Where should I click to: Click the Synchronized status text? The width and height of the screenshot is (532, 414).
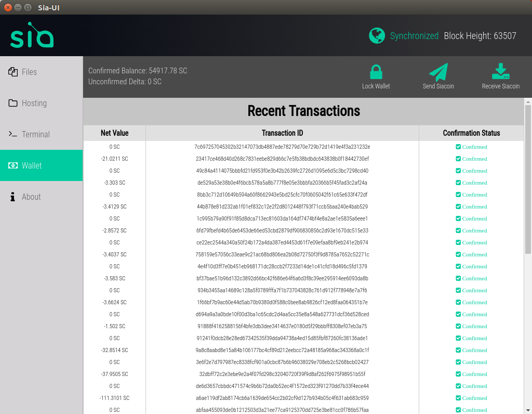[x=414, y=36]
